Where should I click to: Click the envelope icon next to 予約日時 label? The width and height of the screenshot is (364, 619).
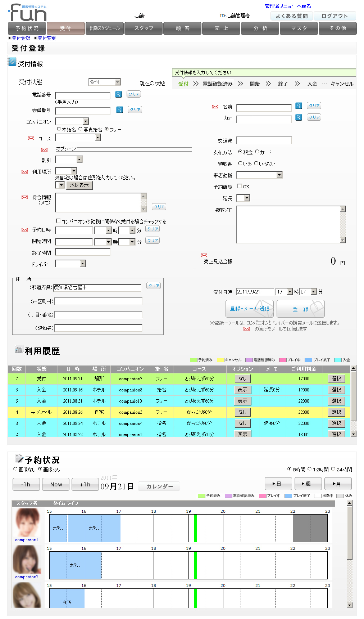[x=24, y=230]
